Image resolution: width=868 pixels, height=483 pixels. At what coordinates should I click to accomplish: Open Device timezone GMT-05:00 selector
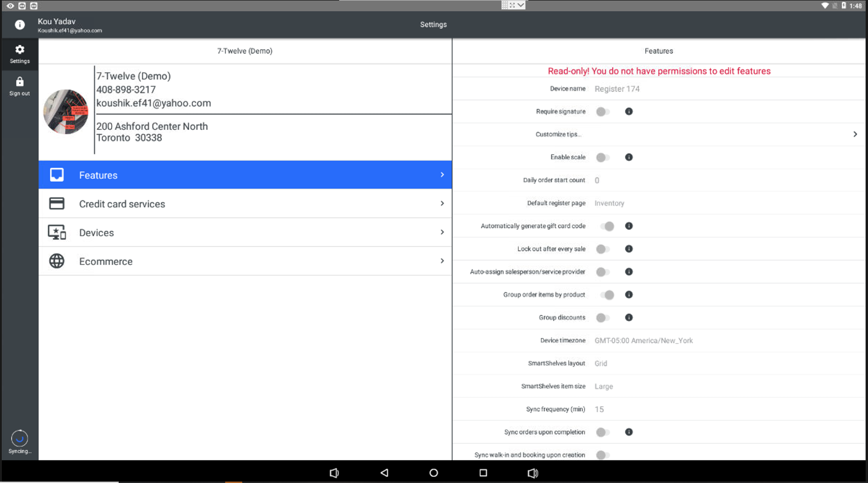tap(644, 341)
